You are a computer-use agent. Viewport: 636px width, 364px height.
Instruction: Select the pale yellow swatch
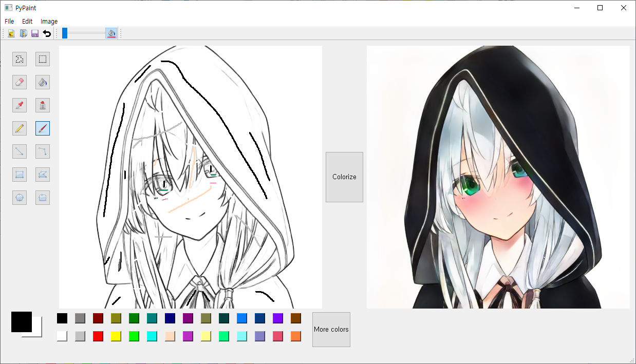click(206, 336)
